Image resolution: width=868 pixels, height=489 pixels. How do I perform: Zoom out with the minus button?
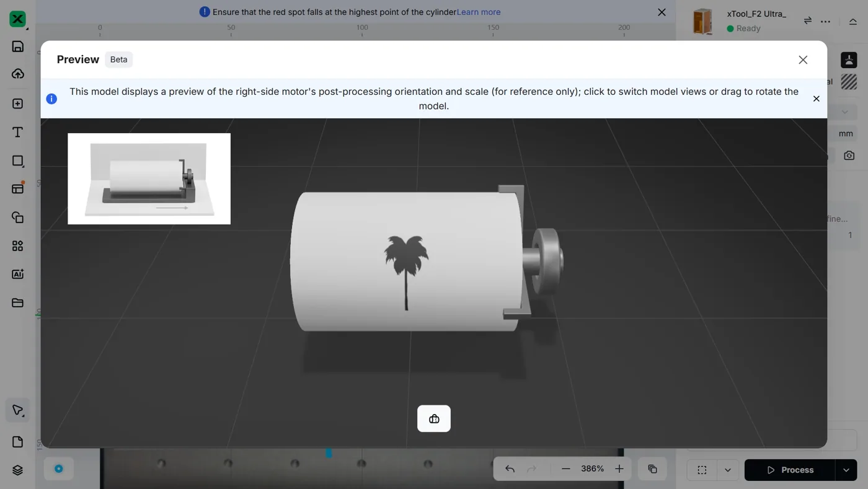[565, 469]
